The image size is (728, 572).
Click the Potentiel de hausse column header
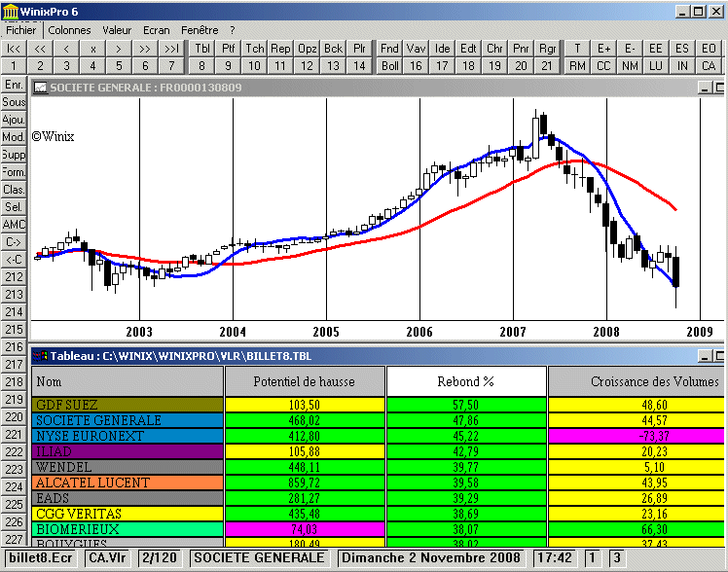click(305, 381)
